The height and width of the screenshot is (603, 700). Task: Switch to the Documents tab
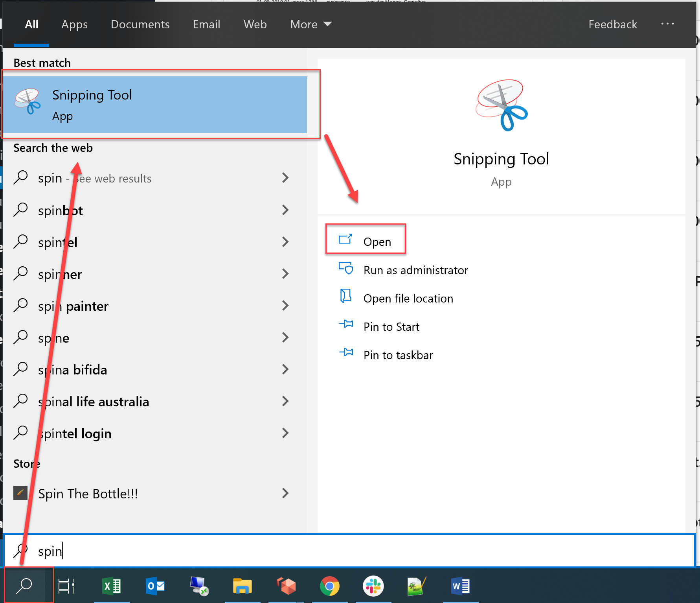[x=140, y=24]
